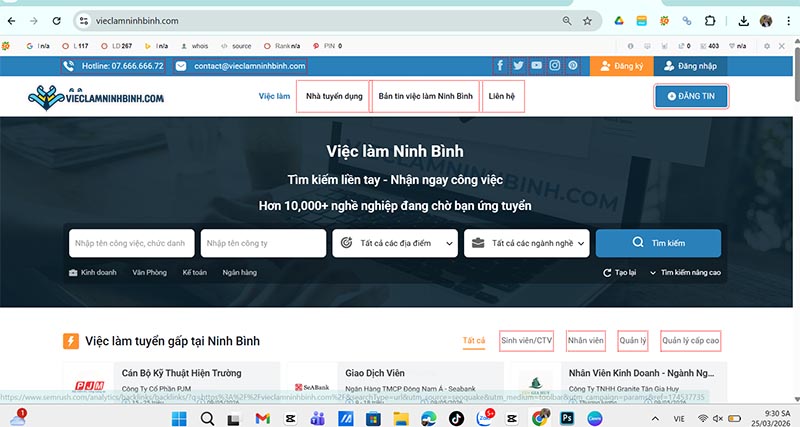Image resolution: width=800 pixels, height=427 pixels.
Task: Click the zoom magnifier icon in address bar
Action: pyautogui.click(x=567, y=21)
